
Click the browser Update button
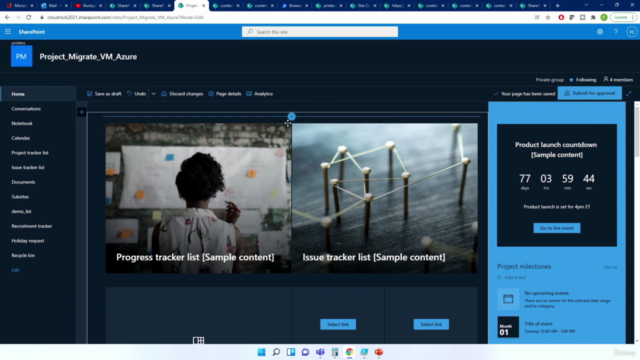pyautogui.click(x=623, y=18)
